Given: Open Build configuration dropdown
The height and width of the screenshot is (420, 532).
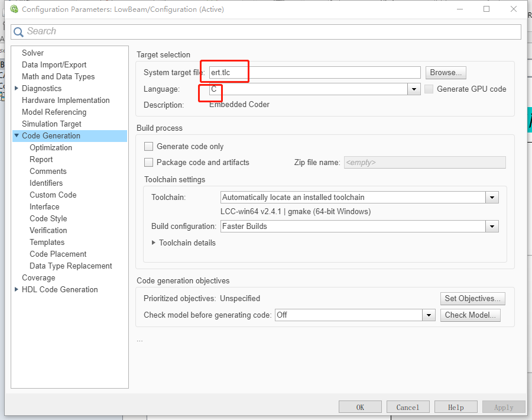Looking at the screenshot, I should (x=492, y=227).
